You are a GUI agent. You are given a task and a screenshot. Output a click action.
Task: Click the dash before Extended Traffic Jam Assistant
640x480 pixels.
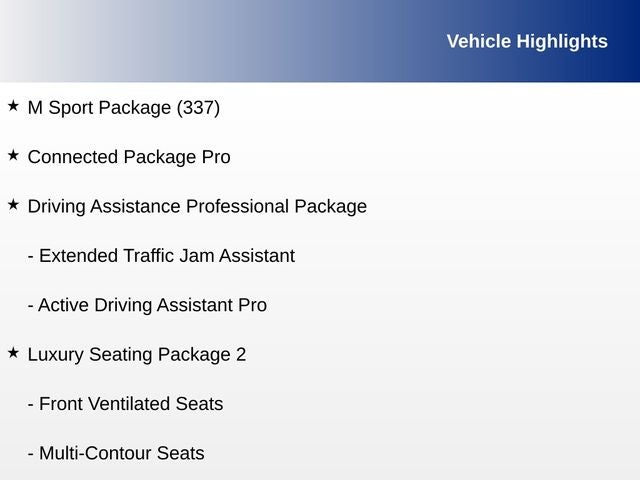click(31, 257)
